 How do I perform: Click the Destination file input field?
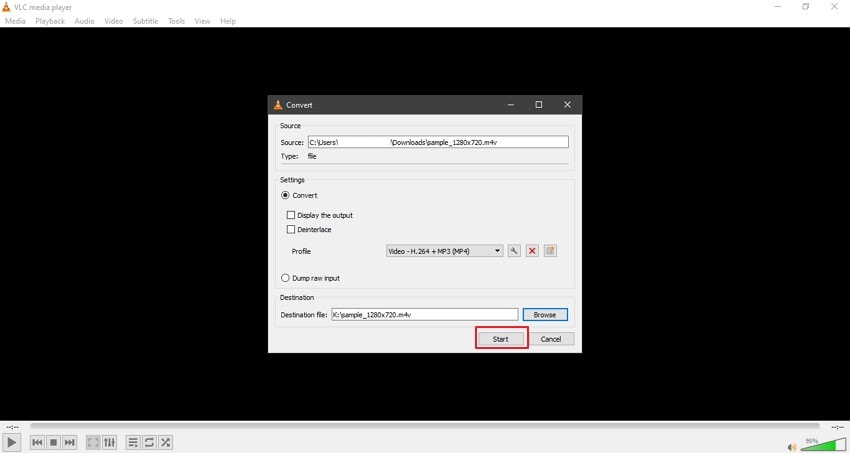[424, 314]
